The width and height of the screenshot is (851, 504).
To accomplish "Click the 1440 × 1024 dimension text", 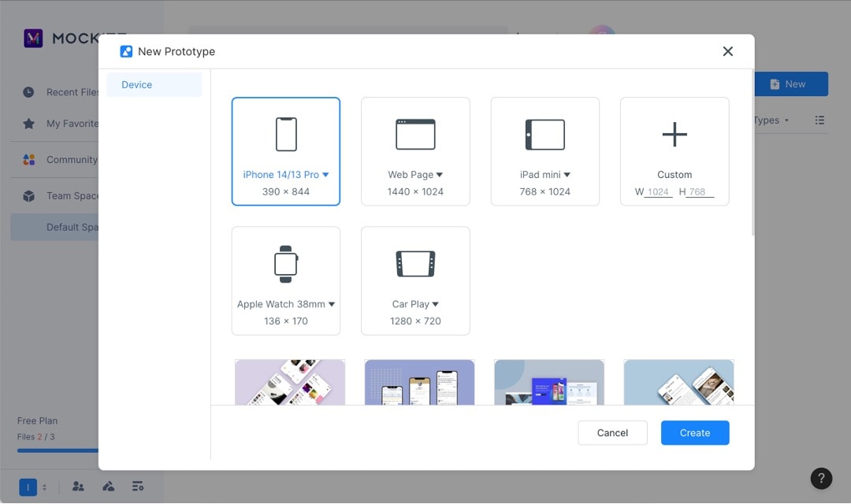I will tap(415, 191).
